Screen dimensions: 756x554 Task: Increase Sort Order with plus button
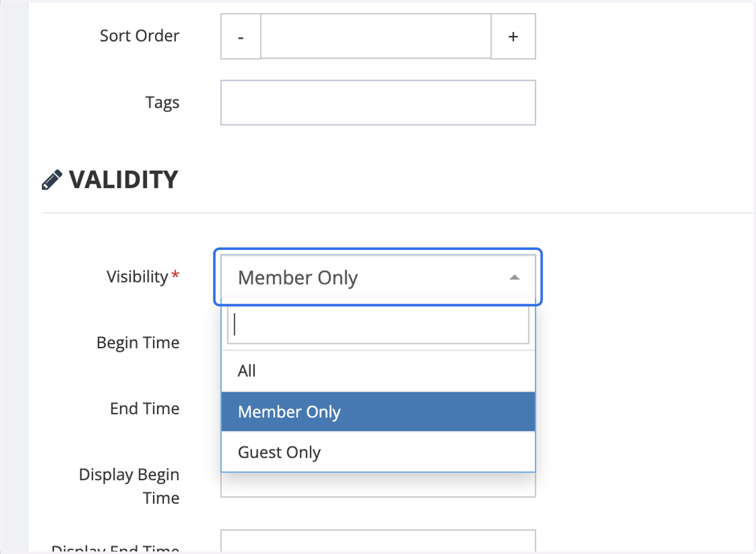pos(513,37)
